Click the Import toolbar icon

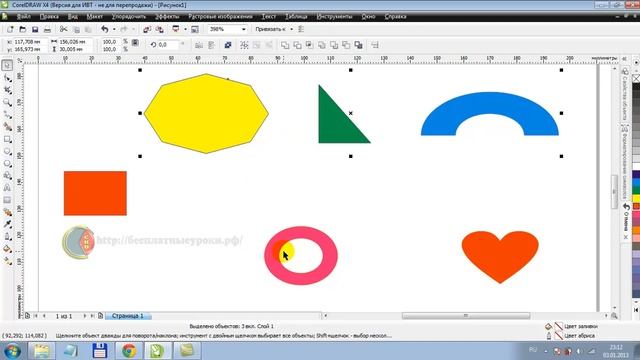tap(147, 29)
